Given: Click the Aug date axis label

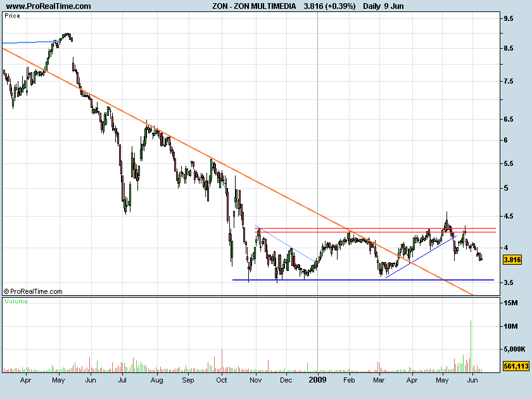Looking at the screenshot, I should click(x=157, y=381).
